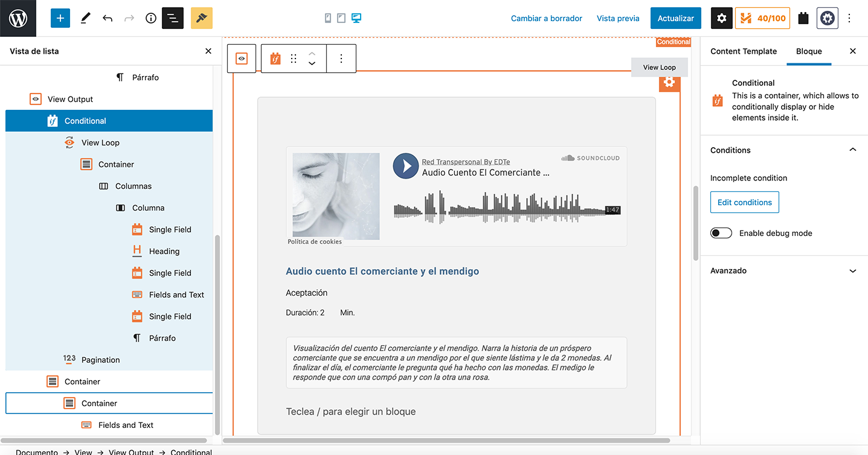Switch to Content Template tab

744,51
